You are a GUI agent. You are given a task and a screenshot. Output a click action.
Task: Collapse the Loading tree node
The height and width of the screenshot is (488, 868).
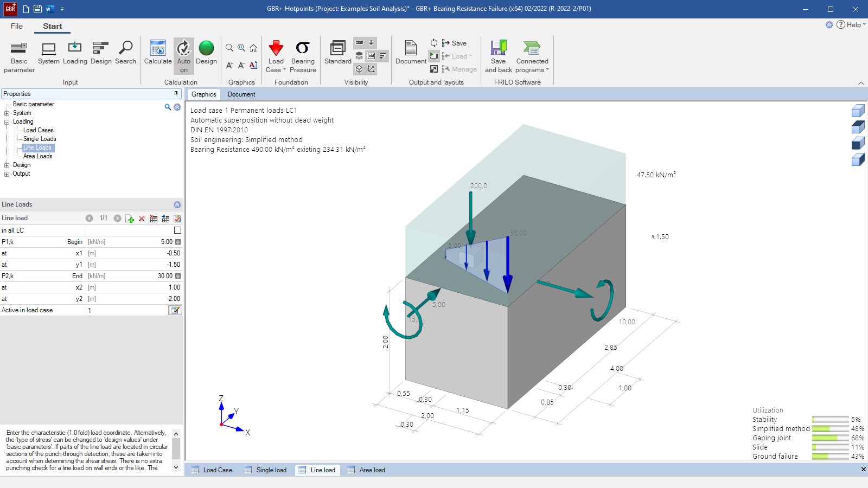point(7,122)
